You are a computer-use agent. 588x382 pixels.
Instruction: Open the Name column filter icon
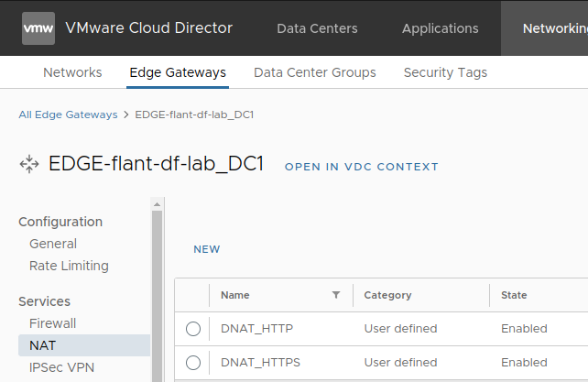[x=336, y=295]
